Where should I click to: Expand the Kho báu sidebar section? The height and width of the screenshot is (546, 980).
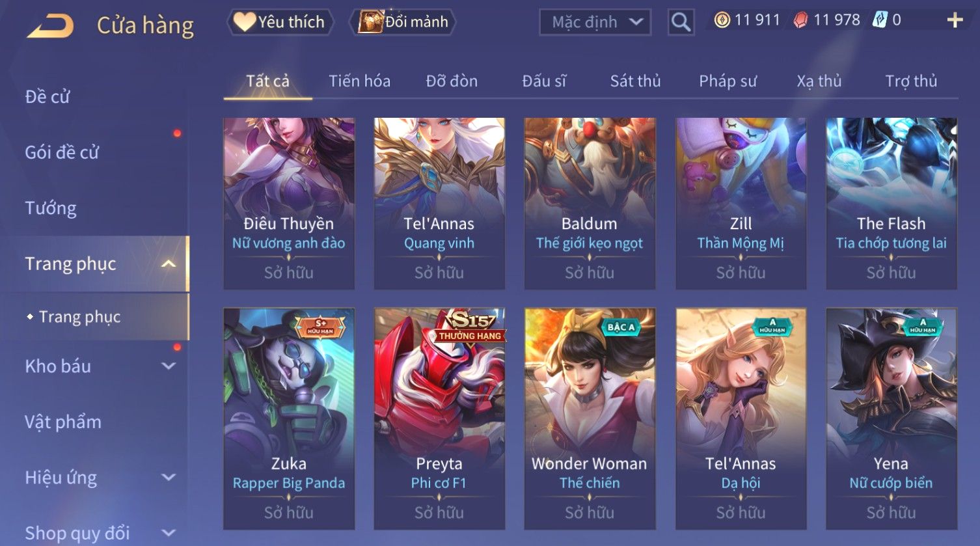(x=169, y=366)
